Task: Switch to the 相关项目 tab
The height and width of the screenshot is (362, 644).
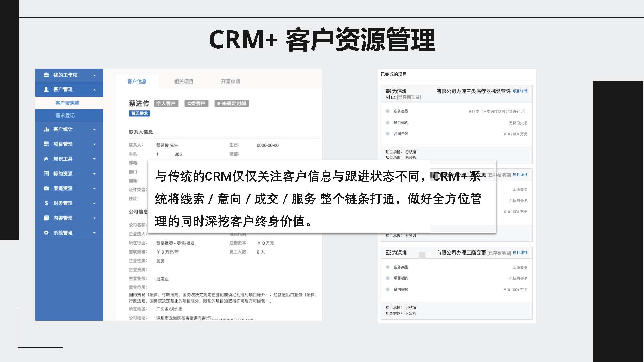Action: [184, 82]
